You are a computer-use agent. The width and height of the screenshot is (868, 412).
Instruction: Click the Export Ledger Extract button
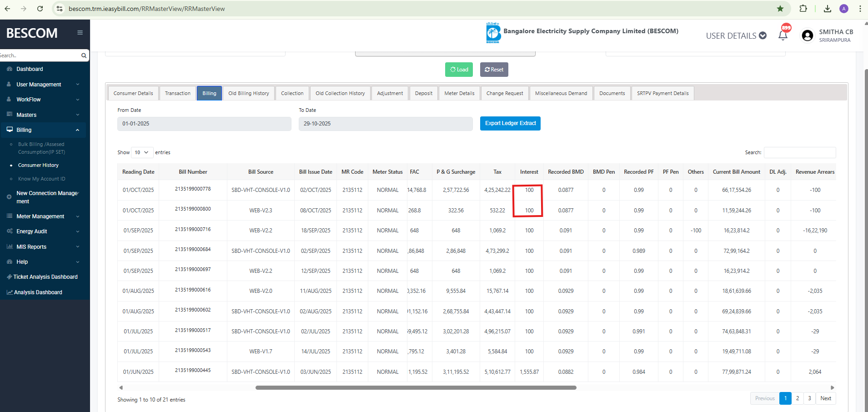pos(510,123)
